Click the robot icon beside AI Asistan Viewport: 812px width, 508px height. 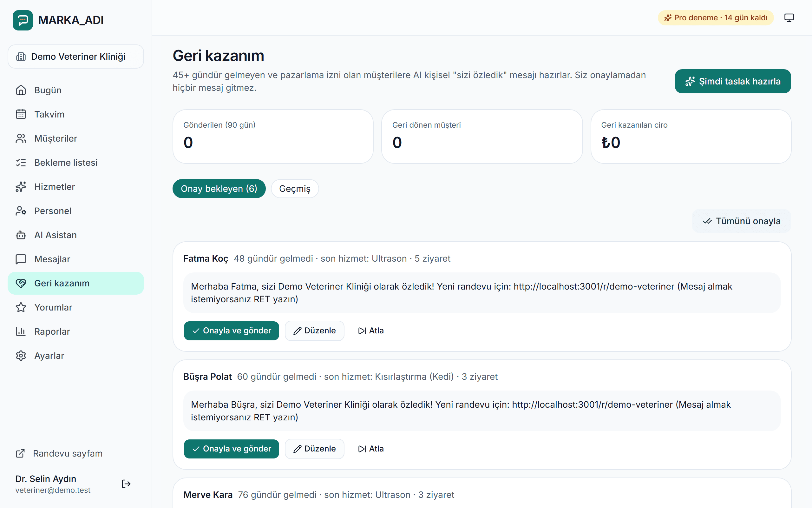21,235
